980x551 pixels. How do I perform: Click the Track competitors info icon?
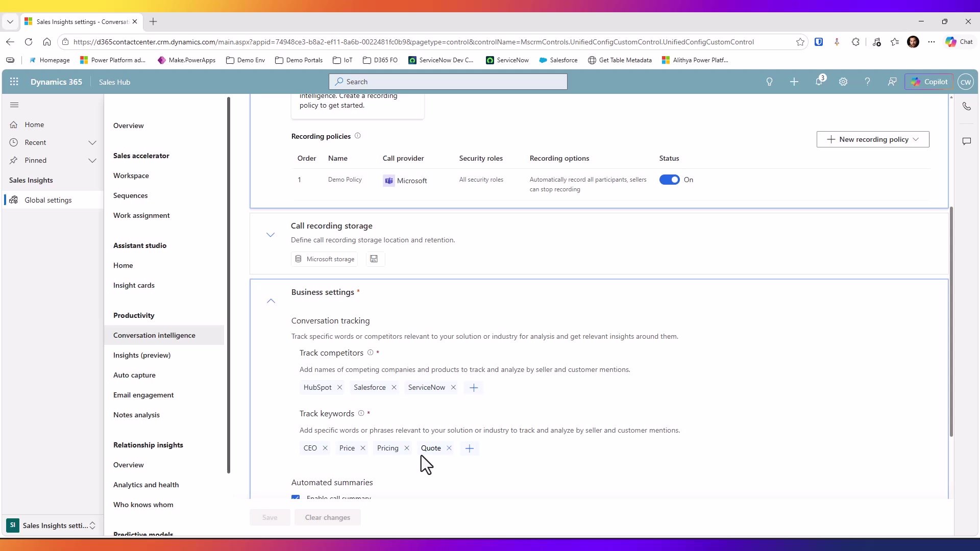(x=371, y=353)
